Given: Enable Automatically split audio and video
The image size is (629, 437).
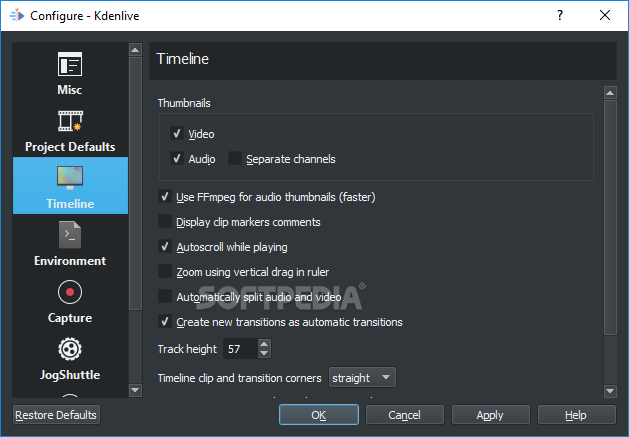Looking at the screenshot, I should [165, 297].
